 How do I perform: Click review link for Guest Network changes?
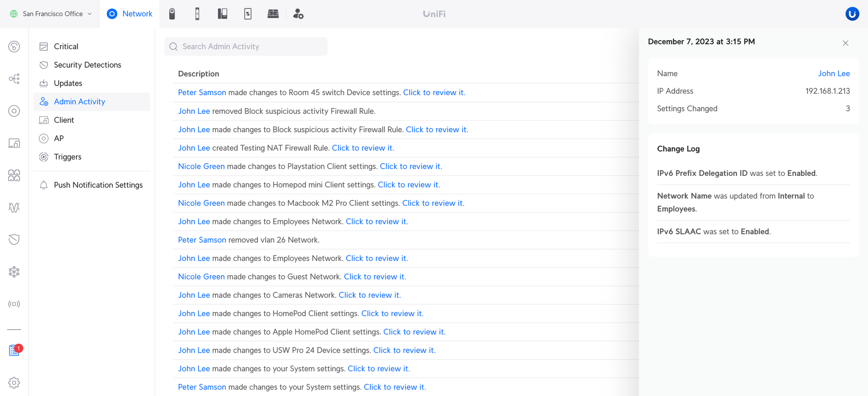(x=375, y=277)
